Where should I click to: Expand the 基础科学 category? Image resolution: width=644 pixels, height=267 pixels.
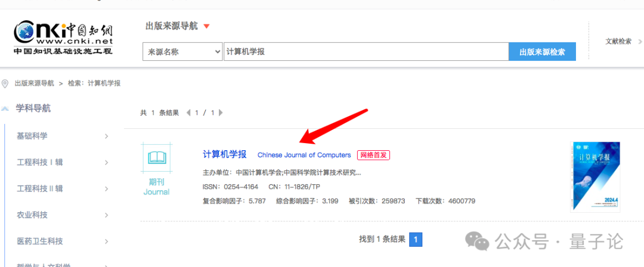[x=107, y=136]
